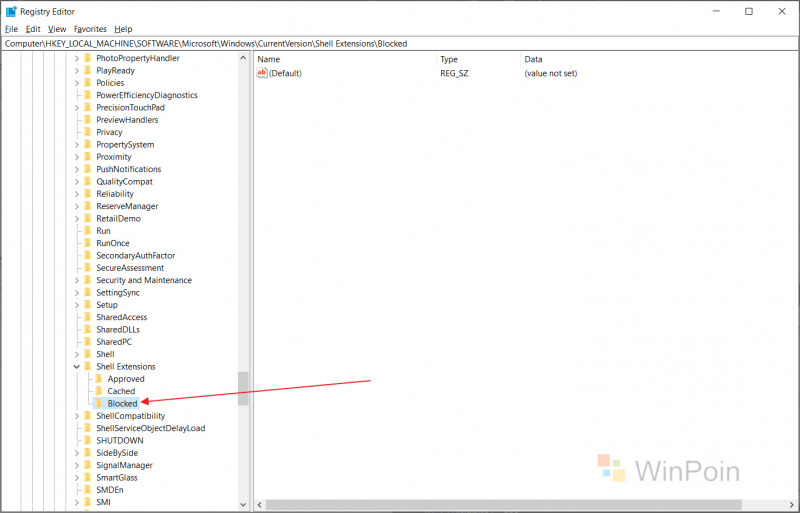Select the SharedPC key
Screen dimensions: 800x513
click(x=114, y=342)
